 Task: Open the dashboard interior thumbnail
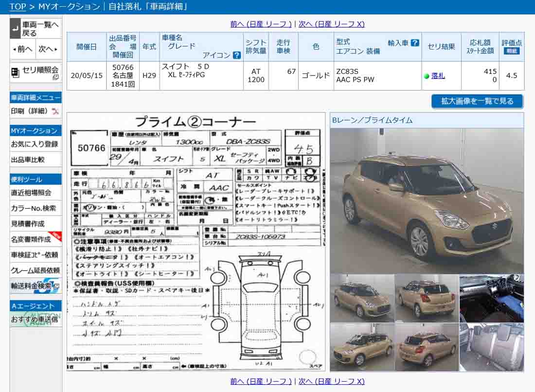click(492, 298)
